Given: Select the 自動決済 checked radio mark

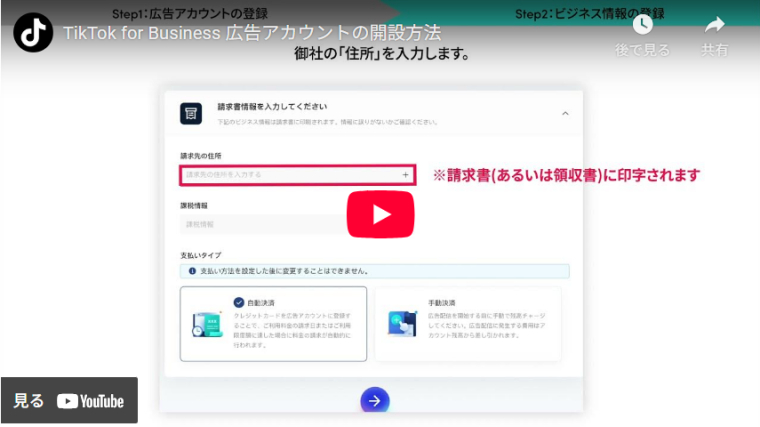Looking at the screenshot, I should click(x=238, y=301).
